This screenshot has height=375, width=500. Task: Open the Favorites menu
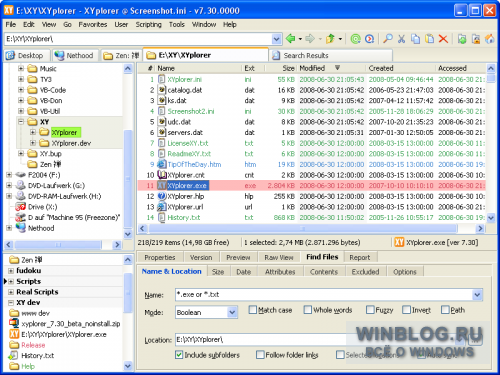pos(93,24)
